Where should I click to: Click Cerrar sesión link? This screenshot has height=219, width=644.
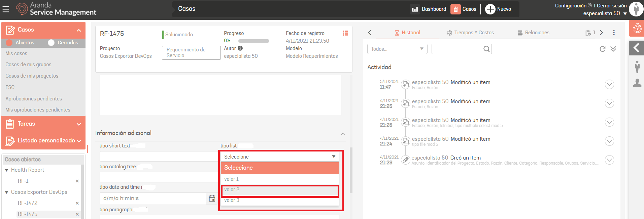(x=611, y=6)
